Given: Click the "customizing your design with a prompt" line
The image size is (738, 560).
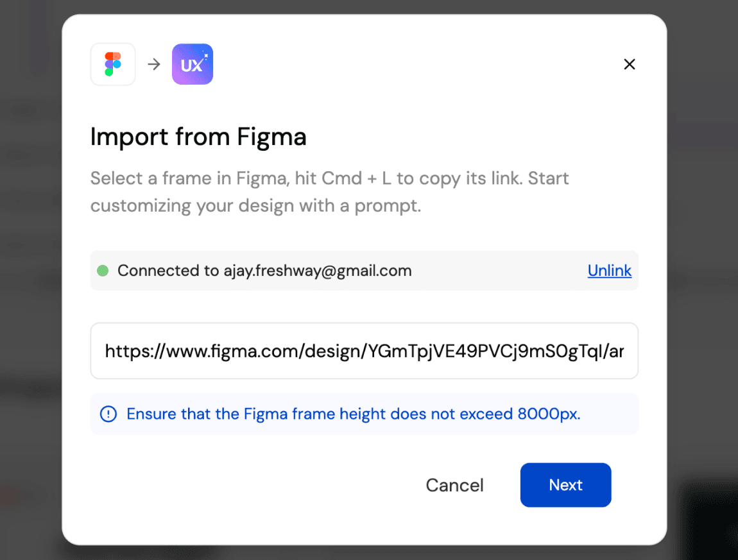Looking at the screenshot, I should (255, 207).
